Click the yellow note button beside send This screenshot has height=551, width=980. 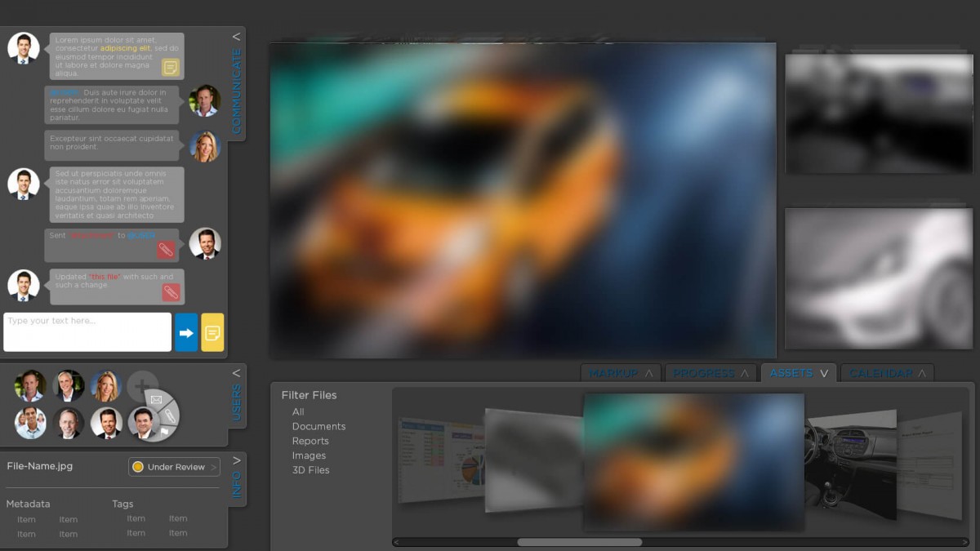coord(212,332)
